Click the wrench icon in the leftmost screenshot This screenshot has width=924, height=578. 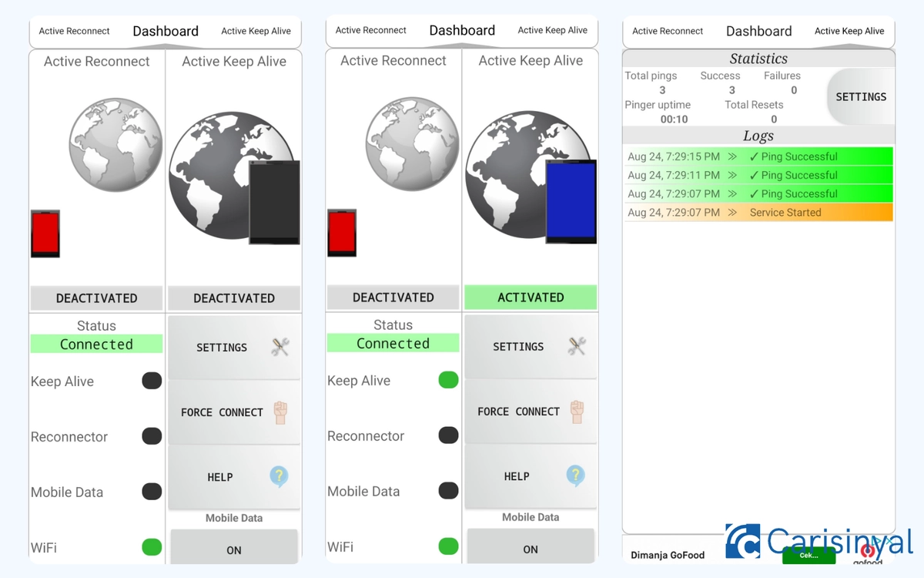click(x=280, y=348)
